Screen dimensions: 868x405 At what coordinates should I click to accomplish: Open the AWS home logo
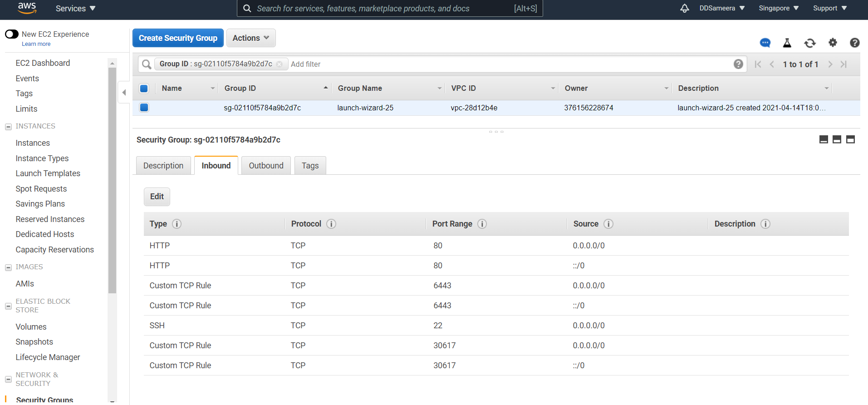tap(27, 8)
